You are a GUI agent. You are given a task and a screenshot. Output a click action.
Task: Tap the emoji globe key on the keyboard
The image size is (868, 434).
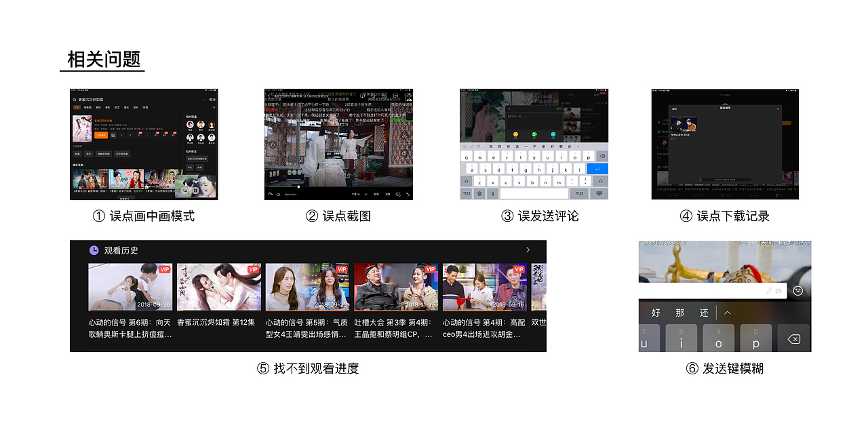click(479, 192)
